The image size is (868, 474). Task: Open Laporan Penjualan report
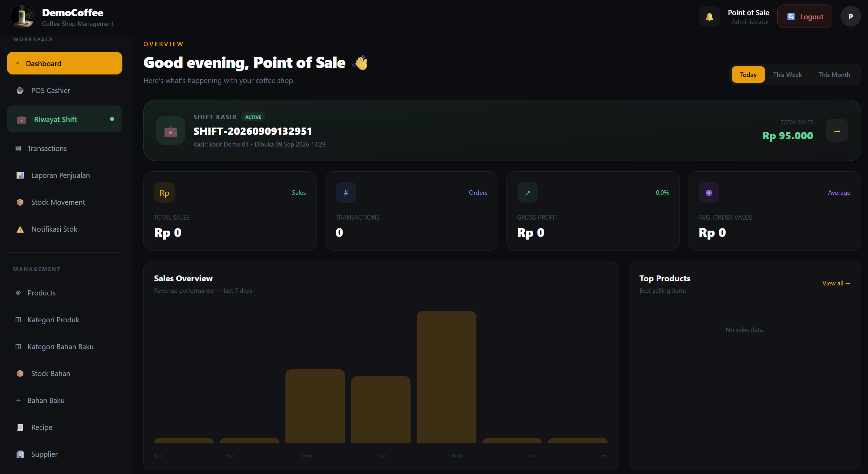(64, 175)
